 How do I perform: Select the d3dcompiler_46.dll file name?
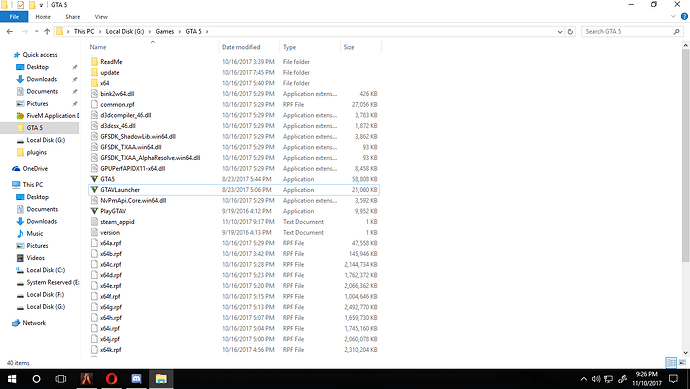[126, 115]
